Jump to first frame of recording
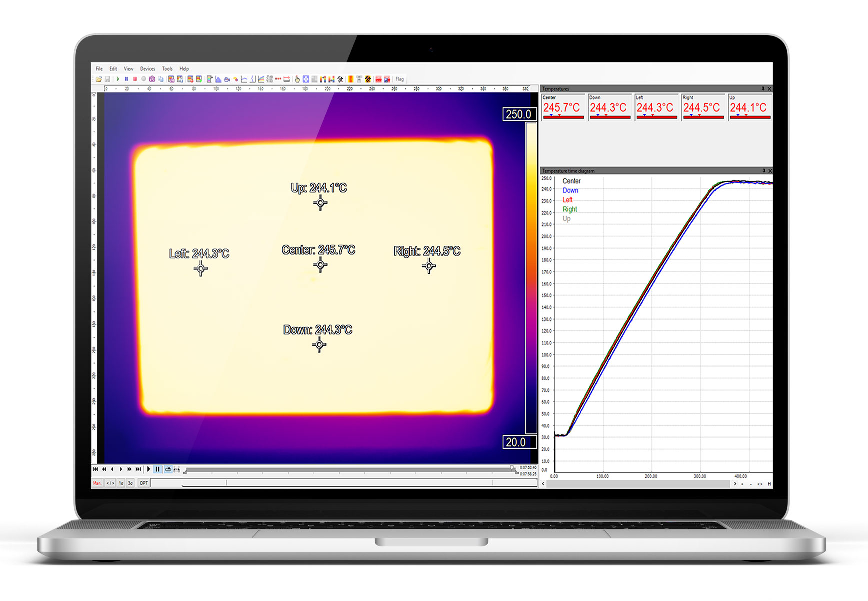Image resolution: width=868 pixels, height=601 pixels. click(x=95, y=469)
